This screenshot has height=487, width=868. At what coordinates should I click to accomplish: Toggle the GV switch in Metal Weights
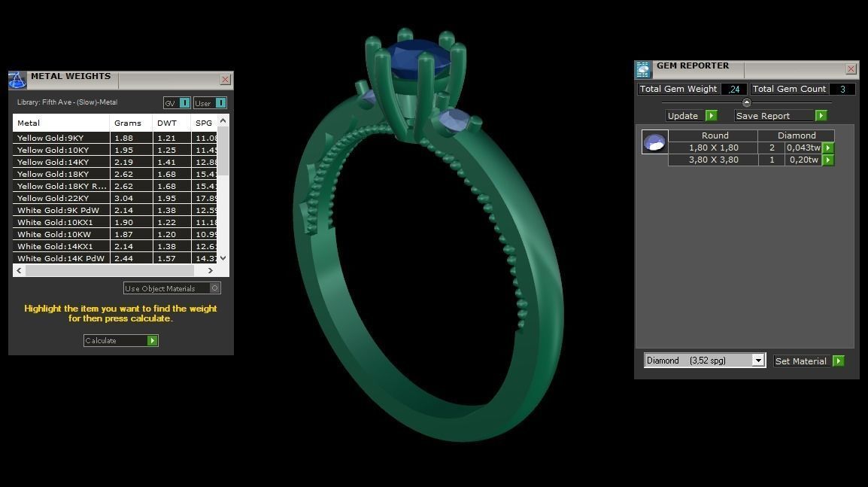tap(184, 103)
